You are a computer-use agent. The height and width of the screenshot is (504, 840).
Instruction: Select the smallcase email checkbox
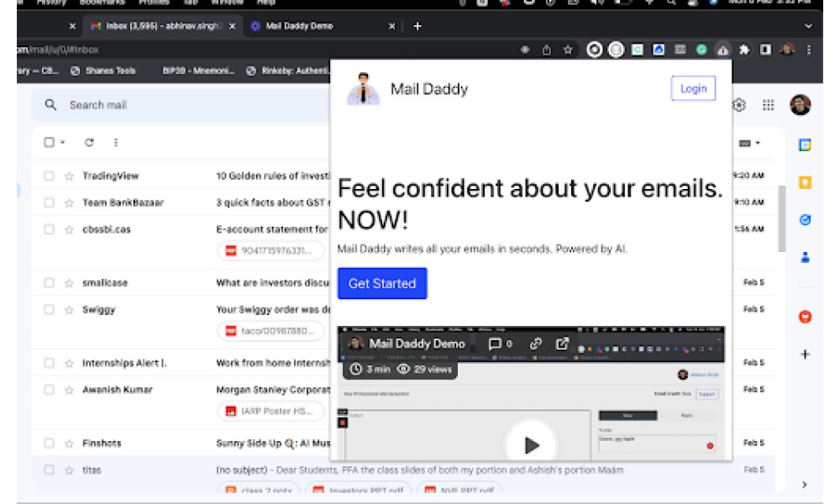tap(49, 283)
